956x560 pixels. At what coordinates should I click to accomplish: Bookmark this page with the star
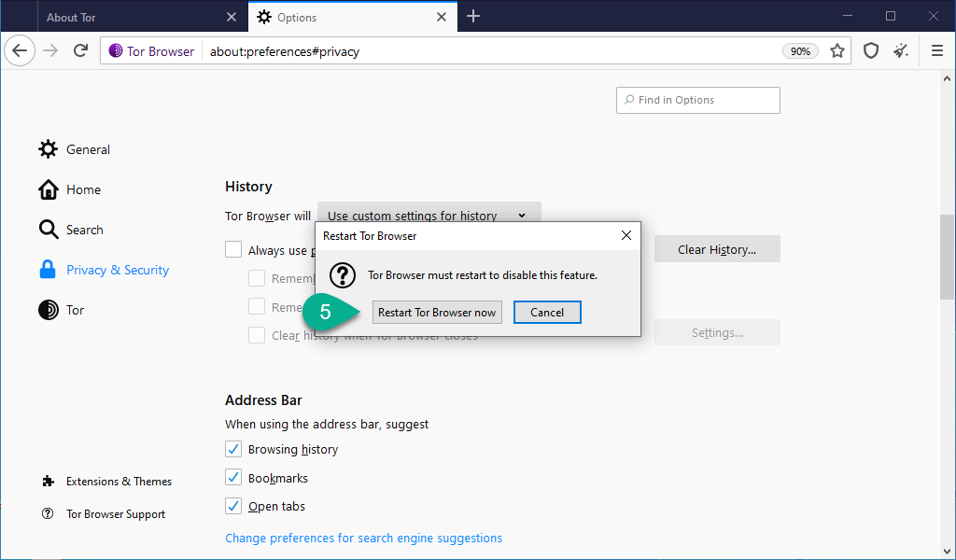coord(837,51)
